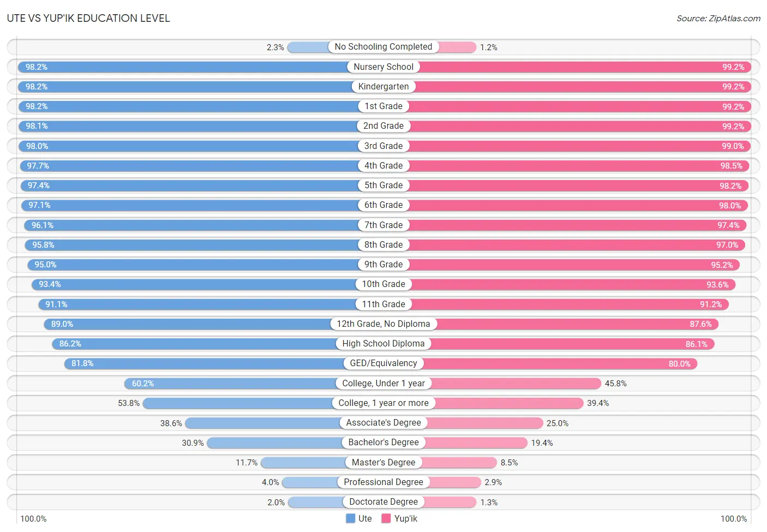
Task: Click the High School Diploma label
Action: 383,344
